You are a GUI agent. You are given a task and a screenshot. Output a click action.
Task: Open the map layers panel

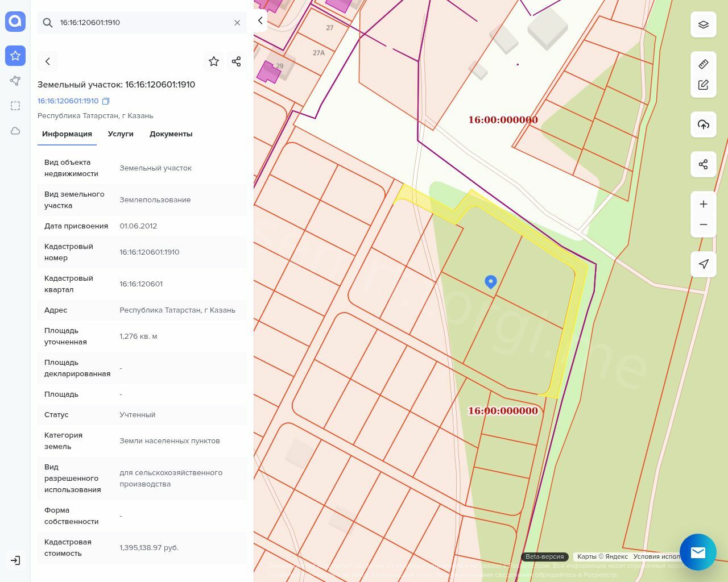pos(704,24)
